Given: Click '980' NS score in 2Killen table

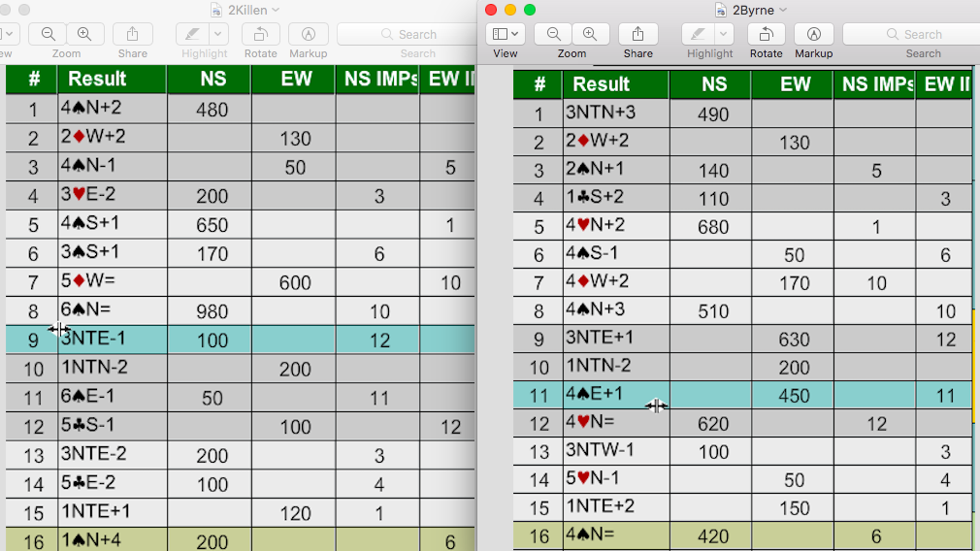Looking at the screenshot, I should (212, 311).
